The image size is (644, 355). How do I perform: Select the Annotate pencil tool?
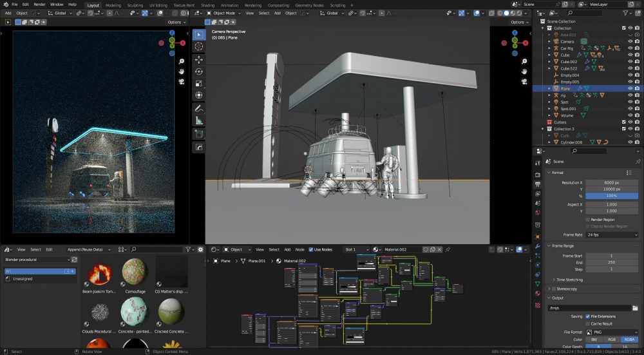199,109
